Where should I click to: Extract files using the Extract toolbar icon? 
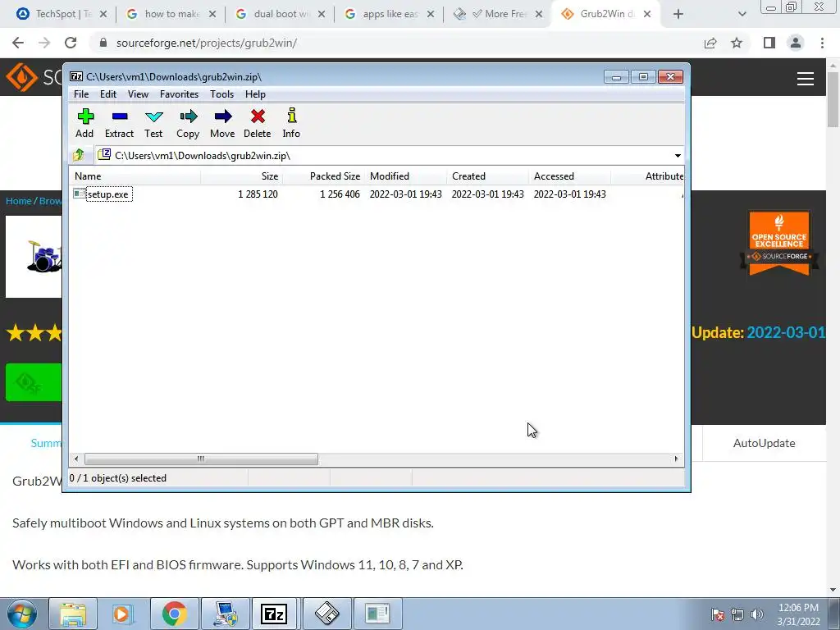(x=119, y=124)
